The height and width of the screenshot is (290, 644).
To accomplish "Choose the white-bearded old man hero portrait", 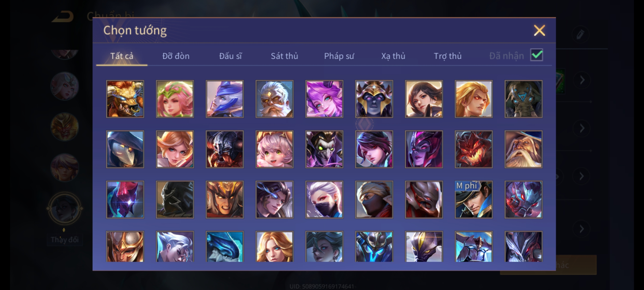I will (x=274, y=99).
